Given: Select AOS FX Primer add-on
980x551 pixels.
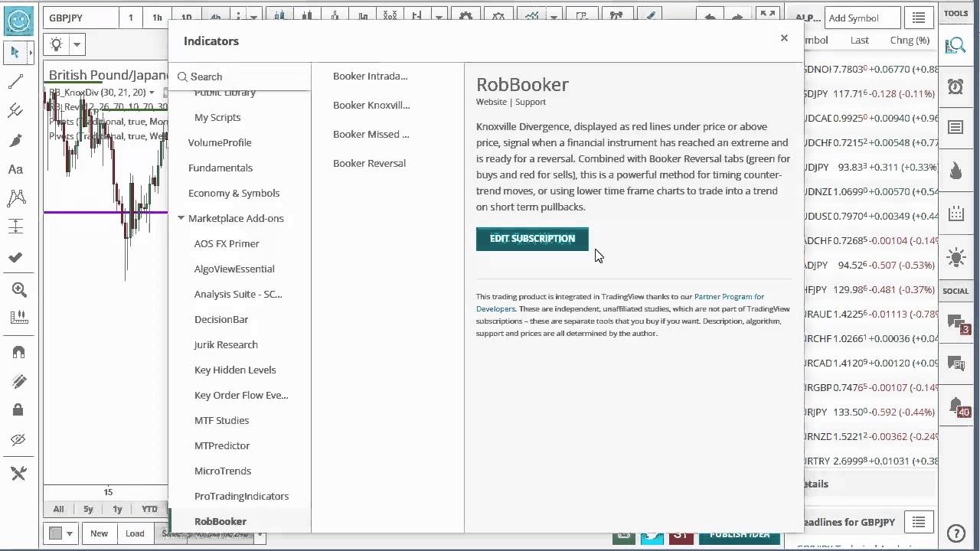Looking at the screenshot, I should point(227,243).
